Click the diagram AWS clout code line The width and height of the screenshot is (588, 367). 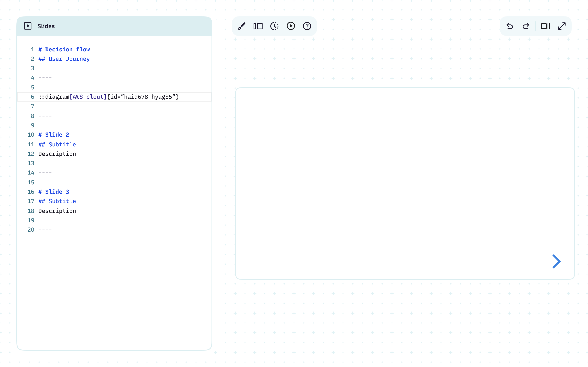(109, 97)
